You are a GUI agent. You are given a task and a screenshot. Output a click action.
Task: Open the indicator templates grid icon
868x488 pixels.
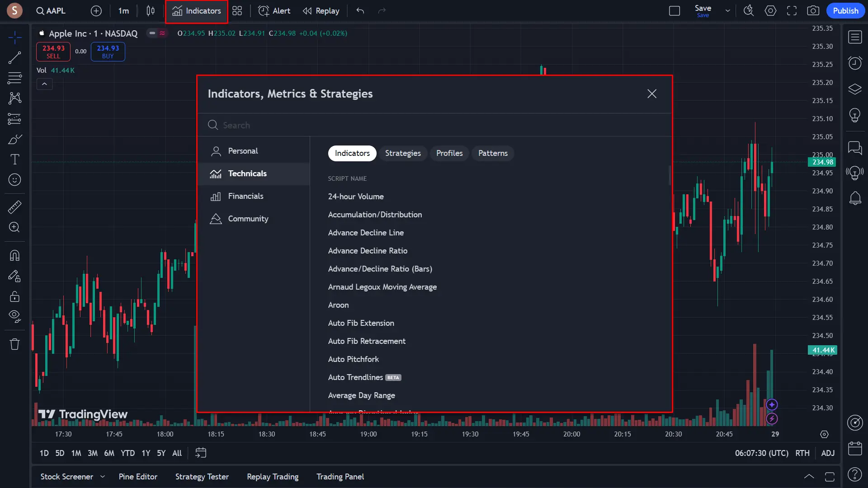point(237,11)
